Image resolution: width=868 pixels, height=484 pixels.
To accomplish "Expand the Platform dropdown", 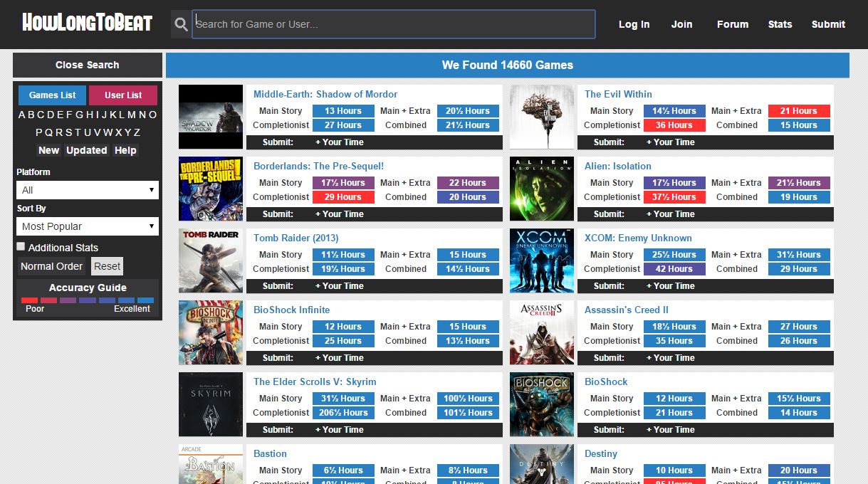I will click(87, 190).
